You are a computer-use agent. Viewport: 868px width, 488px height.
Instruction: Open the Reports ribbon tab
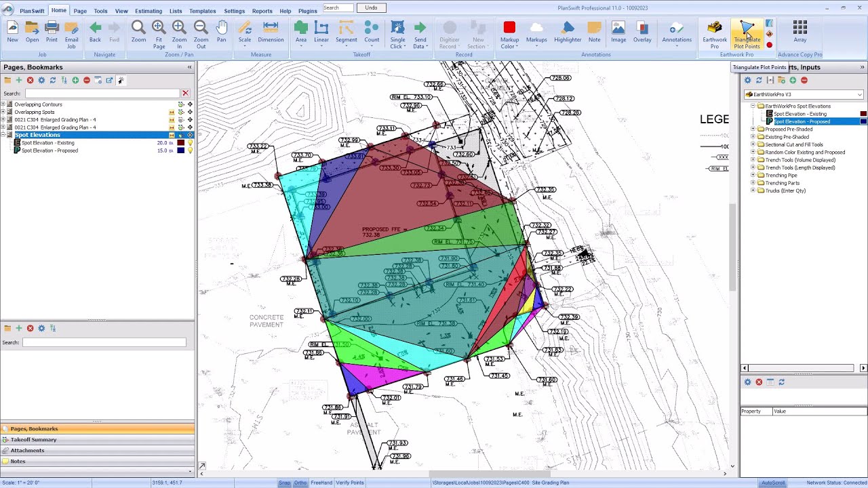click(262, 11)
